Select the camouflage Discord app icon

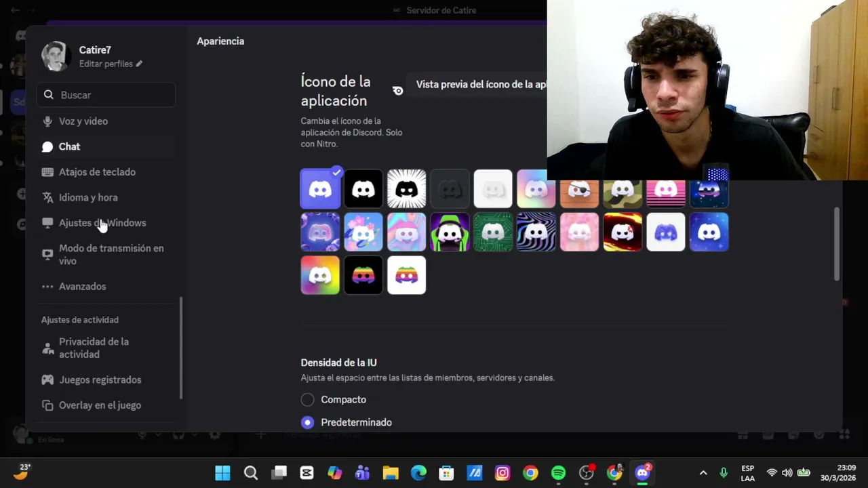(623, 194)
